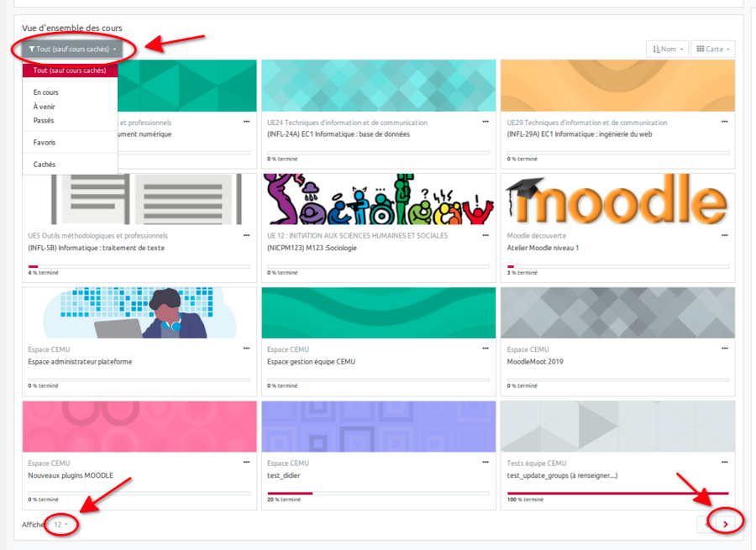Open three-dot menu for Nouveaux plugins MOODLE
Viewport: 756px width, 550px height.
click(246, 462)
